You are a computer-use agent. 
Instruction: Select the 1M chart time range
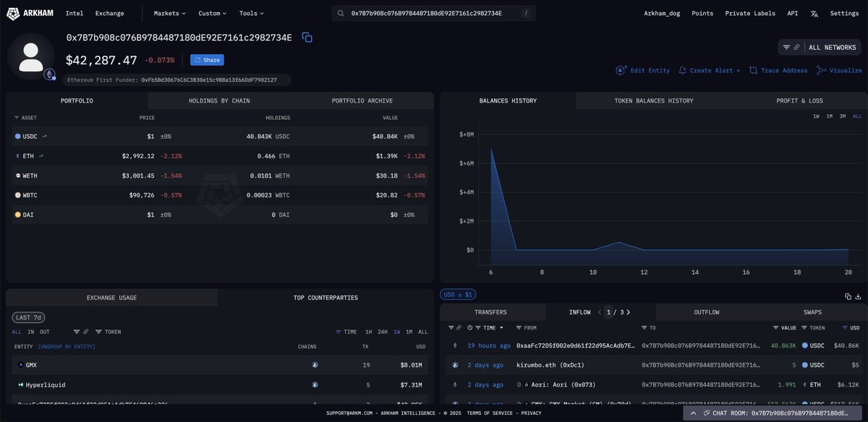829,115
